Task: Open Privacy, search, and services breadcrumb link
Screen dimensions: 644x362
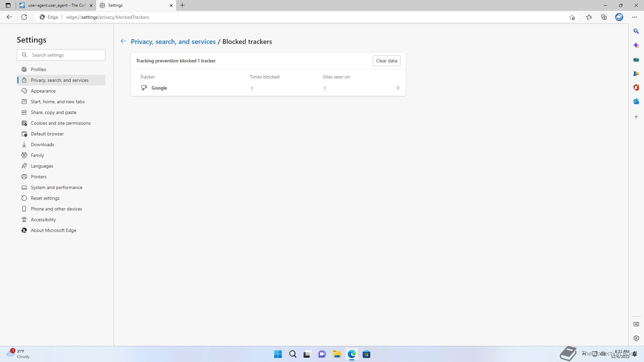Action: pyautogui.click(x=173, y=42)
